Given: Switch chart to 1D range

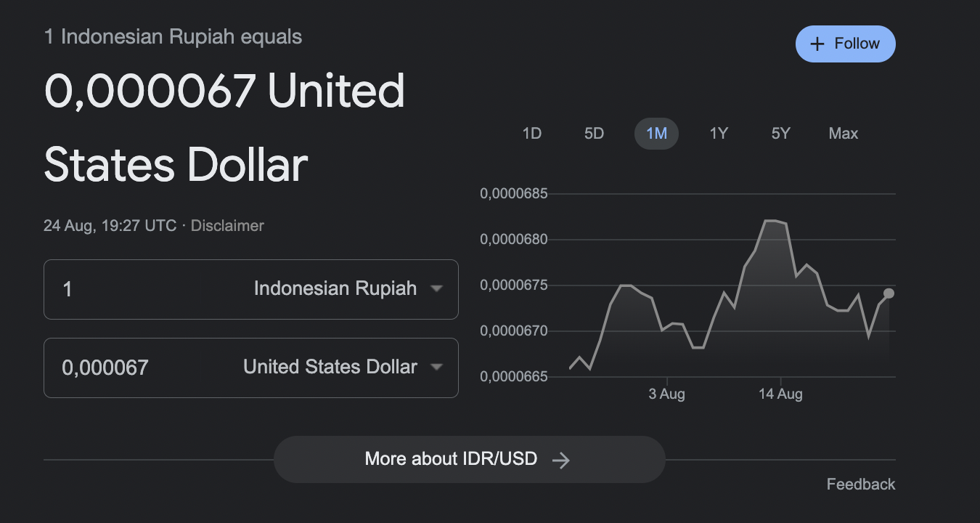Looking at the screenshot, I should click(532, 134).
